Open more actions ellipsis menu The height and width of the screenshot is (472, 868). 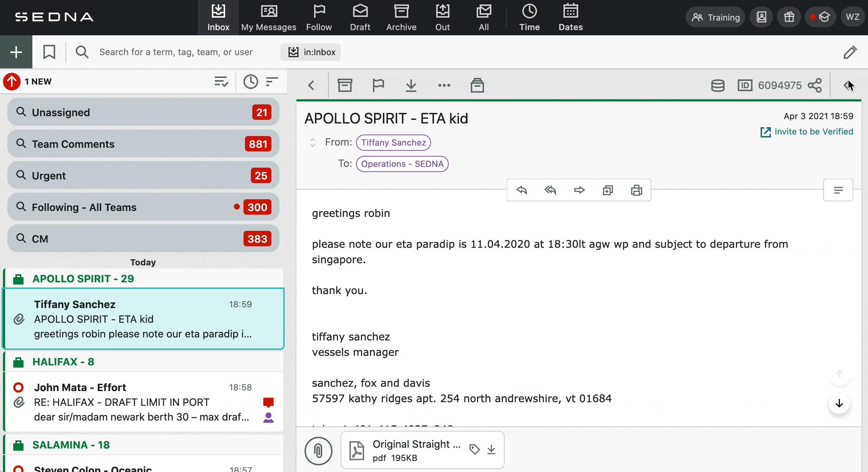tap(444, 85)
